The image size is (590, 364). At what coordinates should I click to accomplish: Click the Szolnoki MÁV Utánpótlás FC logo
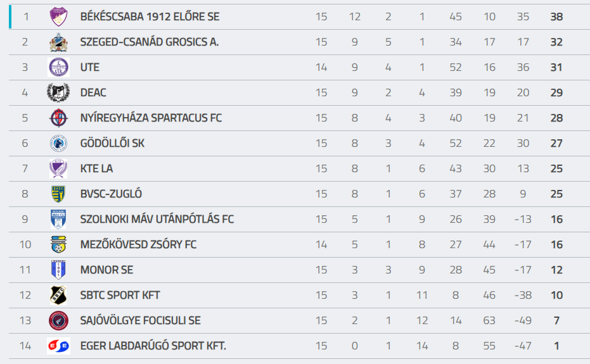pos(58,219)
